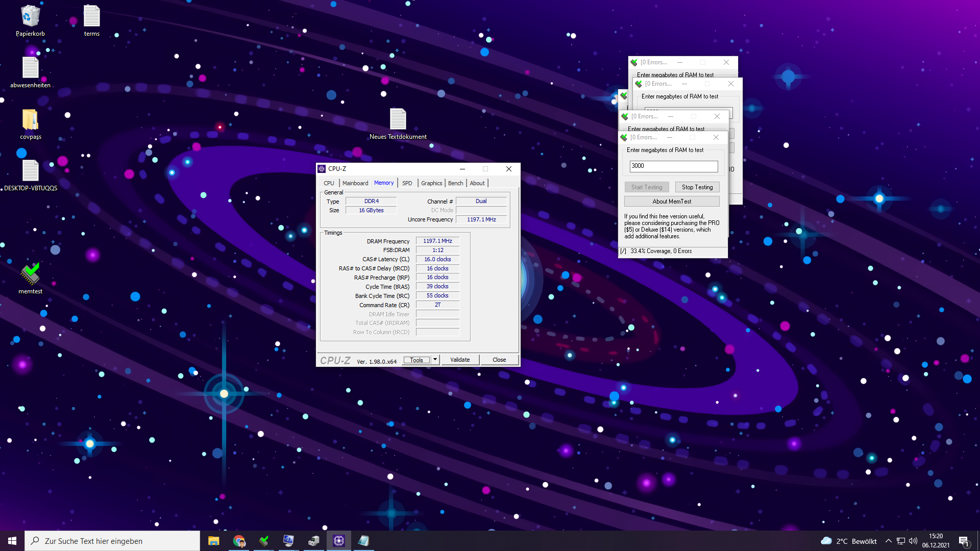Open the notification center icon
The height and width of the screenshot is (551, 980).
tap(964, 541)
